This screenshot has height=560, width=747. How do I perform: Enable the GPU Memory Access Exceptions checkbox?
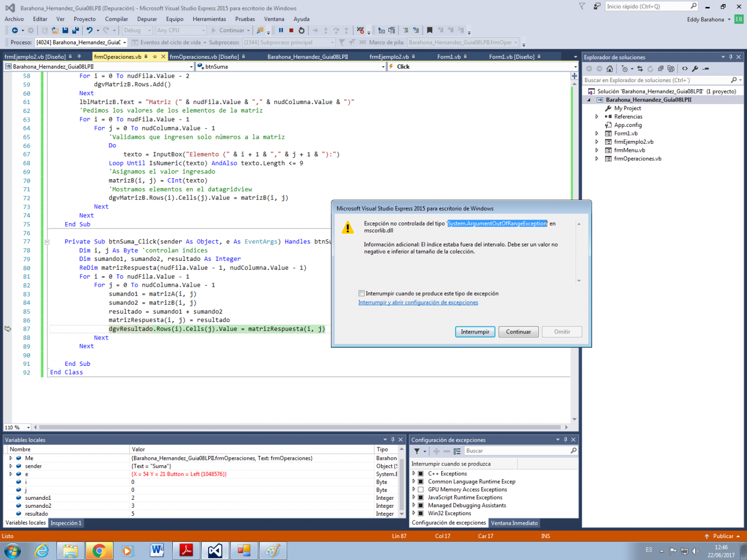coord(421,489)
